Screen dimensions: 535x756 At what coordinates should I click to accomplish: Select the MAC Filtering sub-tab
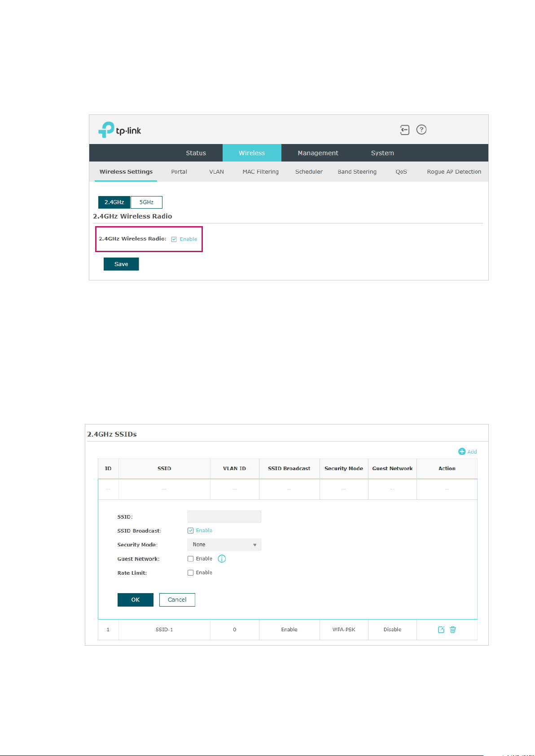(x=260, y=172)
